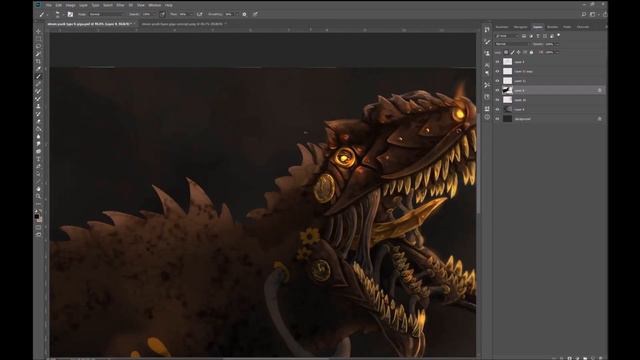The image size is (640, 360).
Task: Toggle pressure for opacity icon
Action: coord(162,14)
